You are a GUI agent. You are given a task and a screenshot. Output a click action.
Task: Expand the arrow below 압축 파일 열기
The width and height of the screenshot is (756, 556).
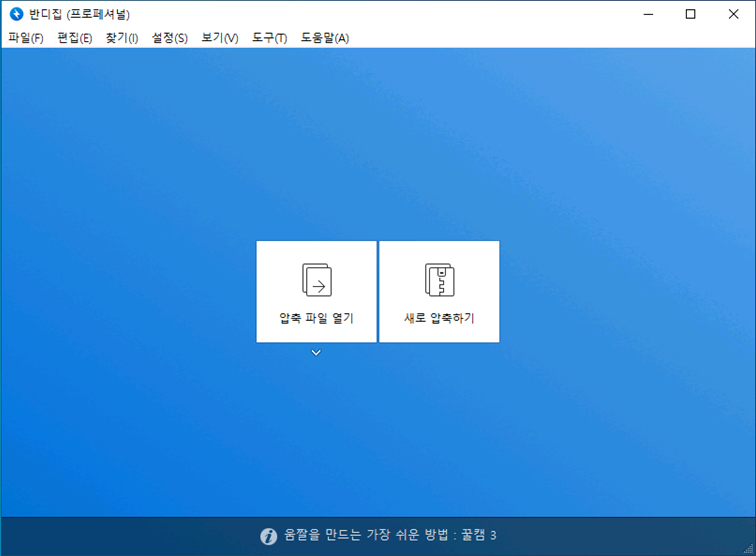coord(316,353)
